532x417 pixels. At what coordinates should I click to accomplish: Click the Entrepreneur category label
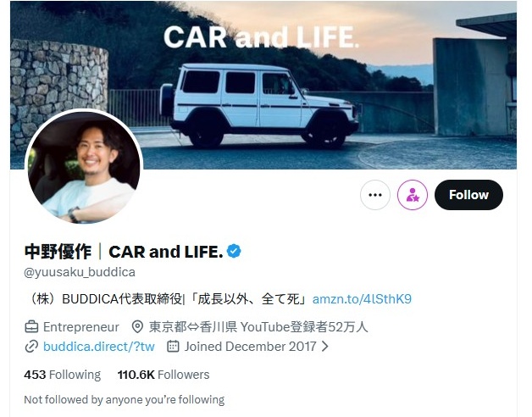click(80, 327)
